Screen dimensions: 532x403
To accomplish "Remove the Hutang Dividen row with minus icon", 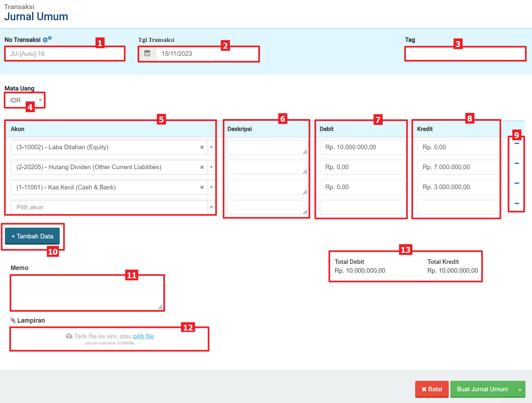I will pos(517,163).
